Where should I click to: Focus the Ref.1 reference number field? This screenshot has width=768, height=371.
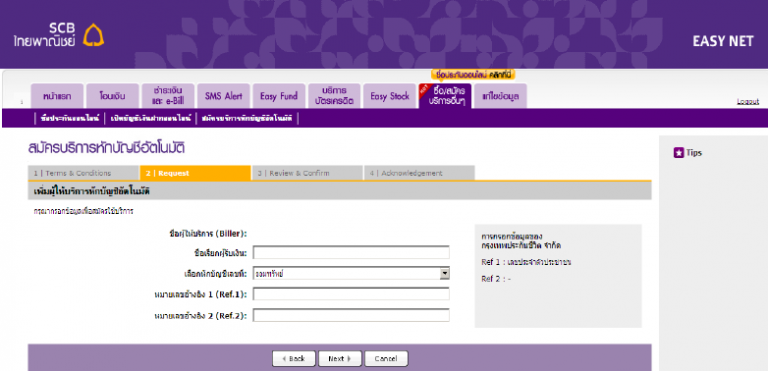351,294
